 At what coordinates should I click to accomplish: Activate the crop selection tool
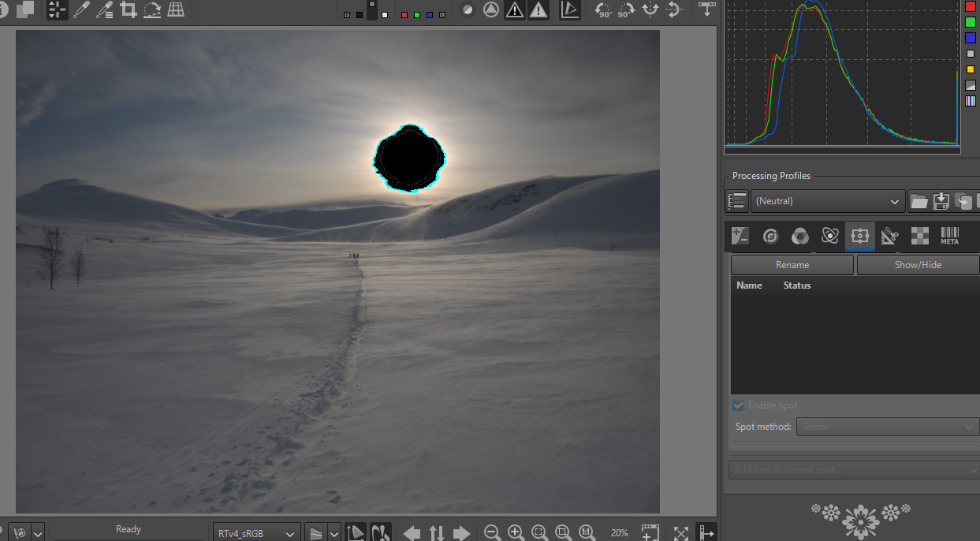[x=128, y=10]
